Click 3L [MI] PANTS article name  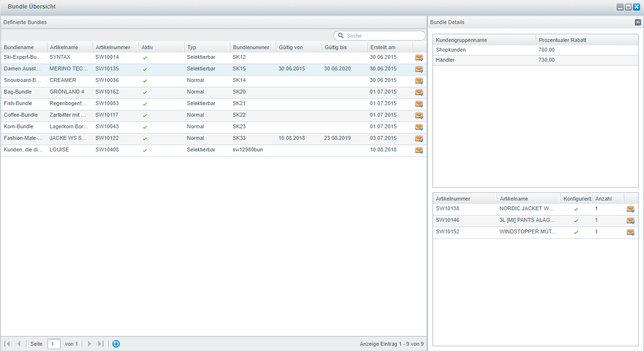click(x=527, y=220)
